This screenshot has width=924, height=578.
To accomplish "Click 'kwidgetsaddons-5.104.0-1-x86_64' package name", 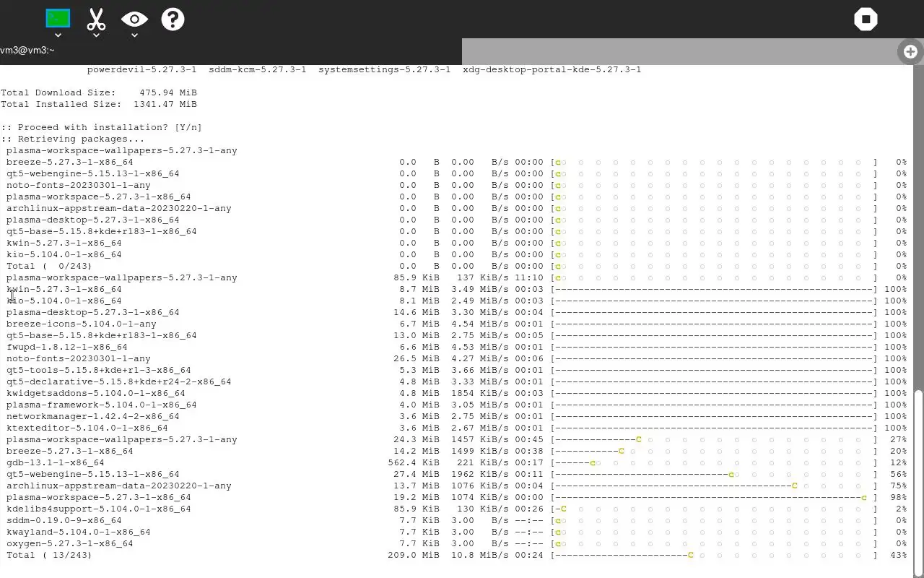I will (x=96, y=393).
